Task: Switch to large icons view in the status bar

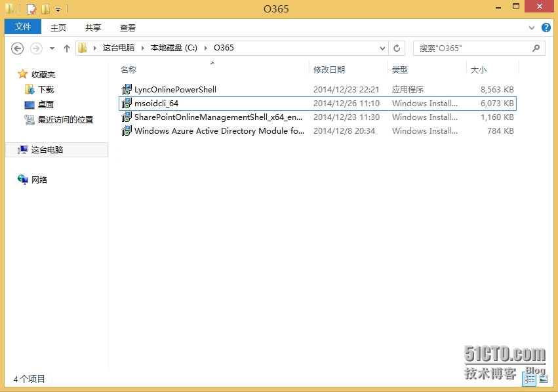Action: [543, 379]
